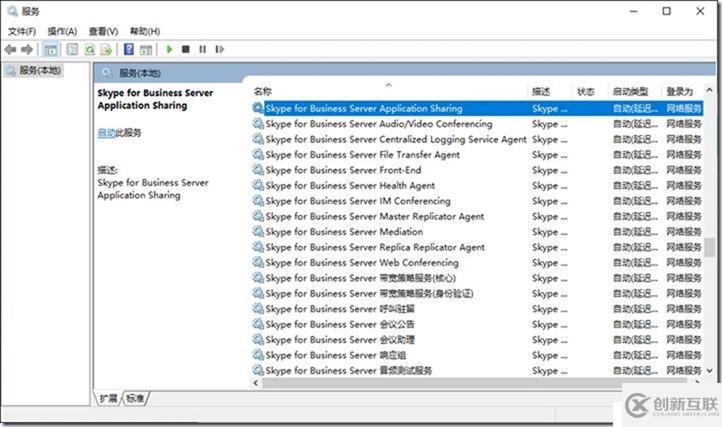Viewport: 722px width, 427px height.
Task: Open the 帮助(H) menu
Action: [x=145, y=31]
